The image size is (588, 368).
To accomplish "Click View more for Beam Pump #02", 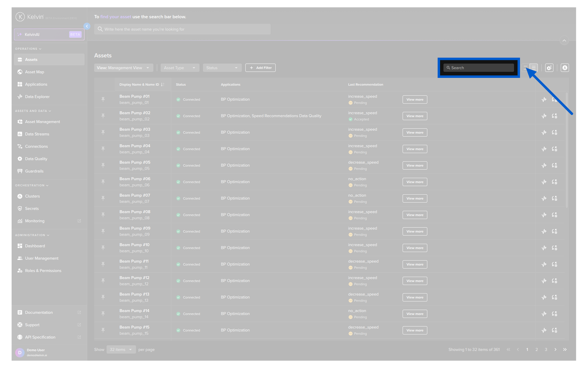I will pos(414,116).
